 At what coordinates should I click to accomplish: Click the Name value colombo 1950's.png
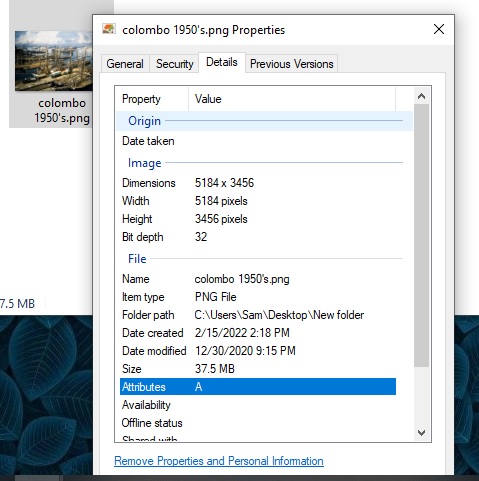click(242, 279)
